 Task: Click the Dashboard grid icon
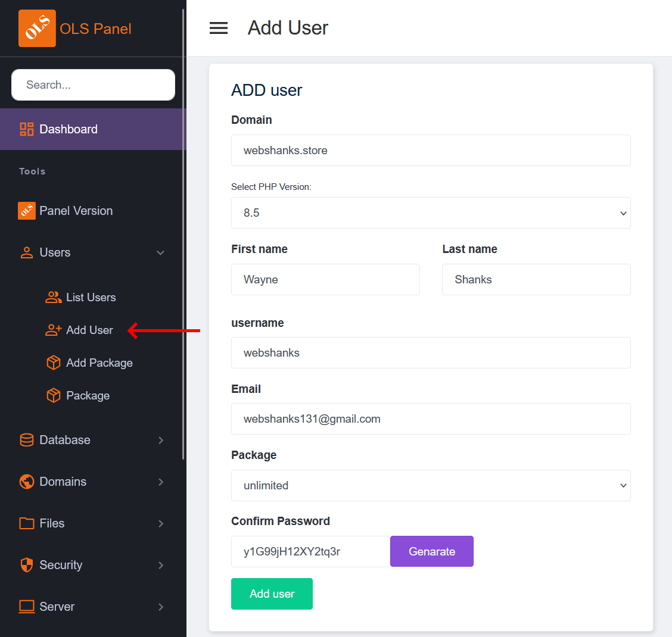pos(27,129)
